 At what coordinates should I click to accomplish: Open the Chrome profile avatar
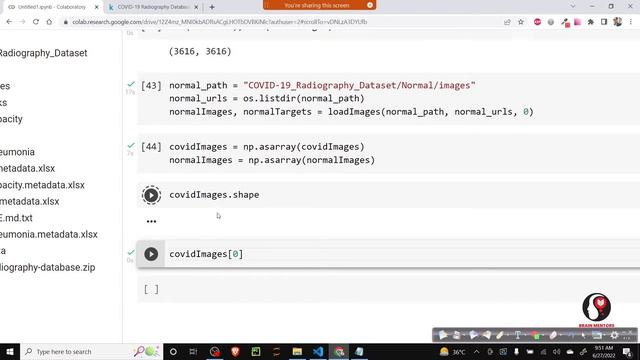click(618, 22)
